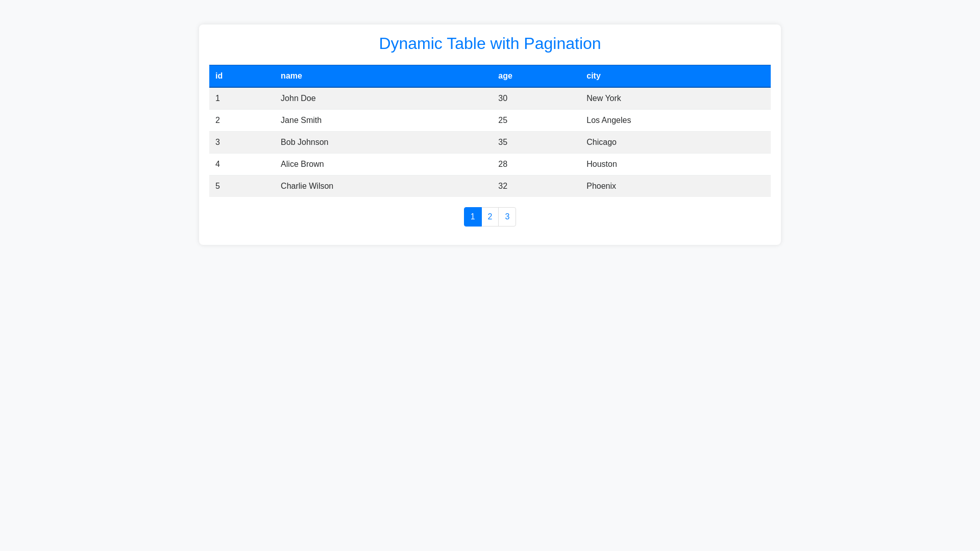Viewport: 980px width, 551px height.
Task: Go to pagination page 1
Action: coord(473,217)
